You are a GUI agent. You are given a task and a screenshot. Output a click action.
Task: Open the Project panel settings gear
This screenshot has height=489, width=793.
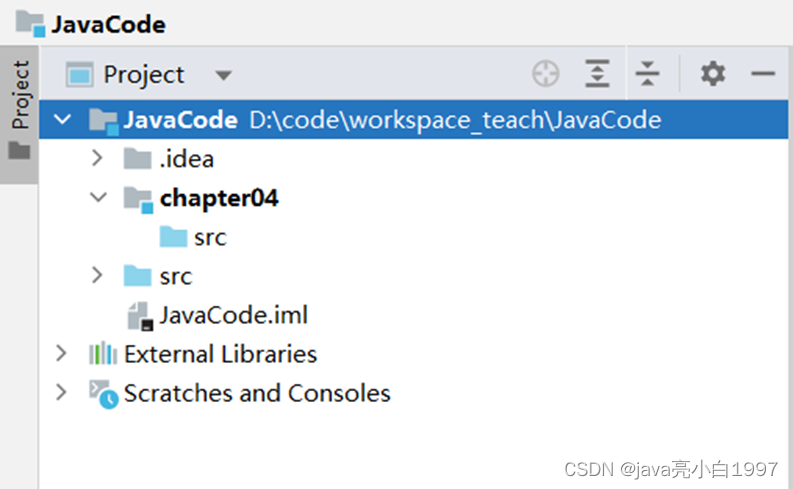coord(713,74)
